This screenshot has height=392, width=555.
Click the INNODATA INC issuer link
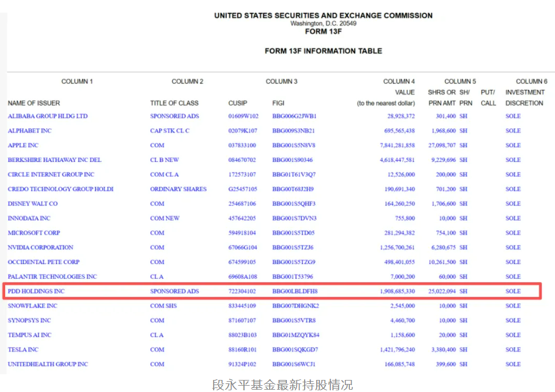(29, 218)
